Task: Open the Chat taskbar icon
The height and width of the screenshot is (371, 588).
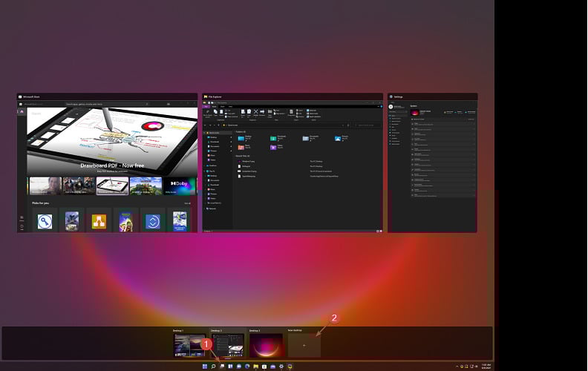Action: (x=239, y=367)
